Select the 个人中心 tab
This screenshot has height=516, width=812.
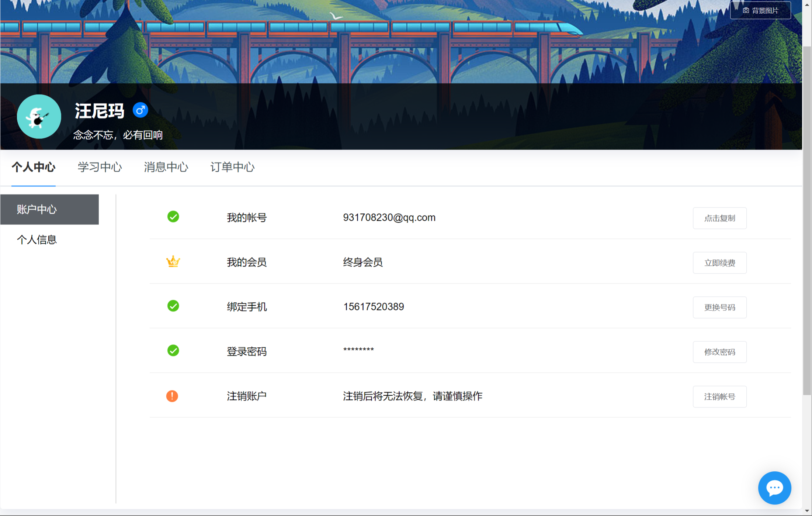tap(34, 167)
